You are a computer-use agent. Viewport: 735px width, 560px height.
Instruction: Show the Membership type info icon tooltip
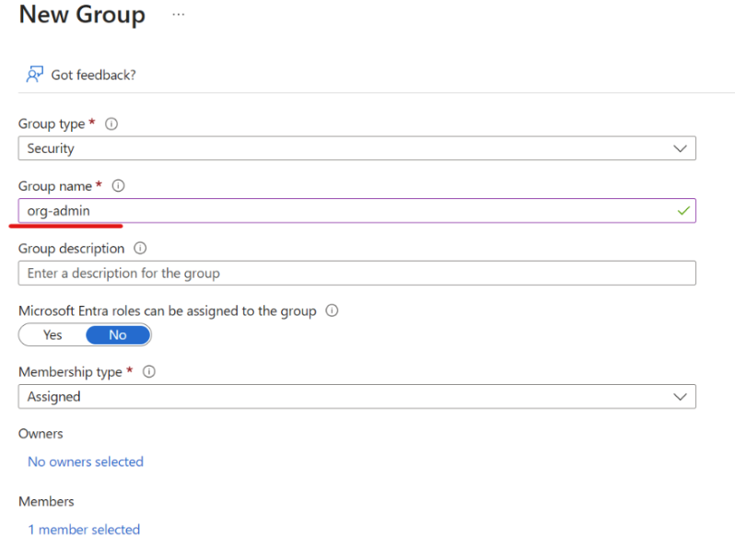[148, 372]
